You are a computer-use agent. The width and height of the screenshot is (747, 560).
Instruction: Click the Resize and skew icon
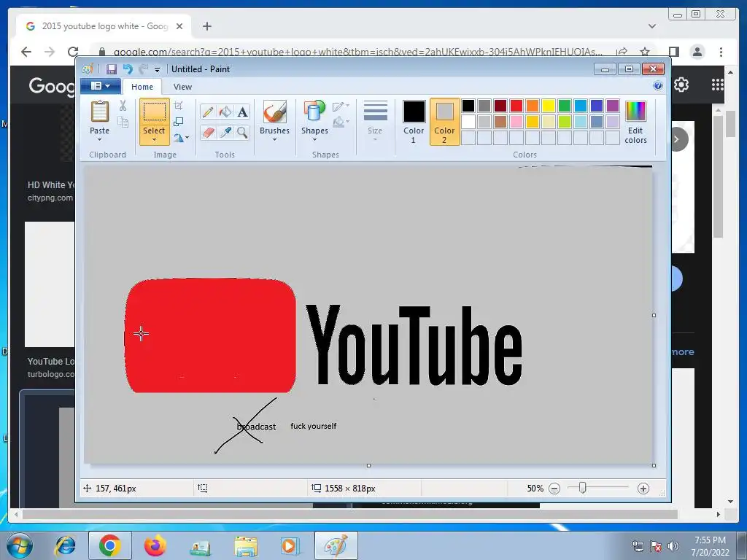[178, 122]
